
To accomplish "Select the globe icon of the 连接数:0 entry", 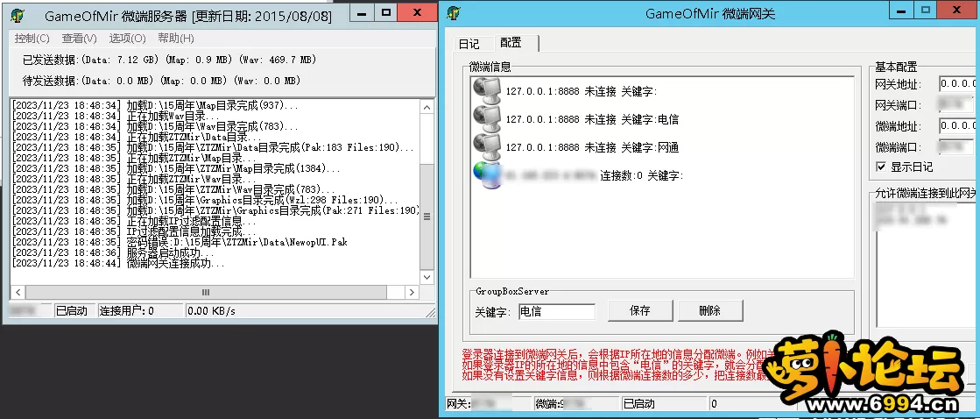I will point(486,174).
